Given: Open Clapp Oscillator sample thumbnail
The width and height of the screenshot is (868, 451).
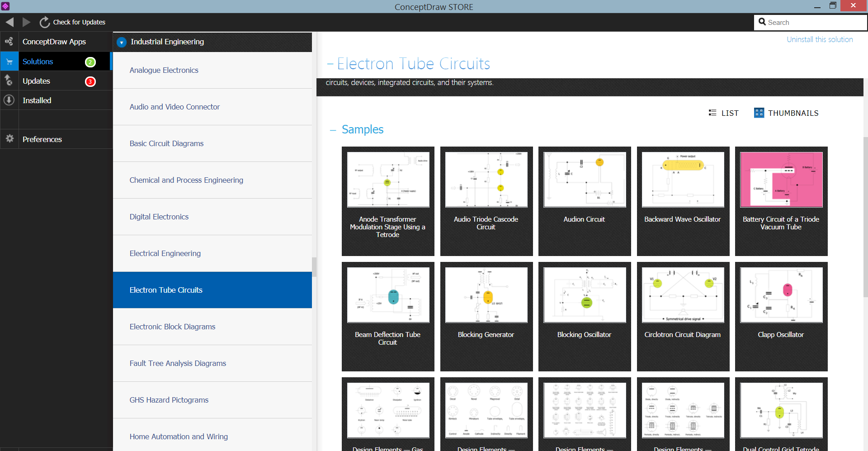Looking at the screenshot, I should pos(781,295).
